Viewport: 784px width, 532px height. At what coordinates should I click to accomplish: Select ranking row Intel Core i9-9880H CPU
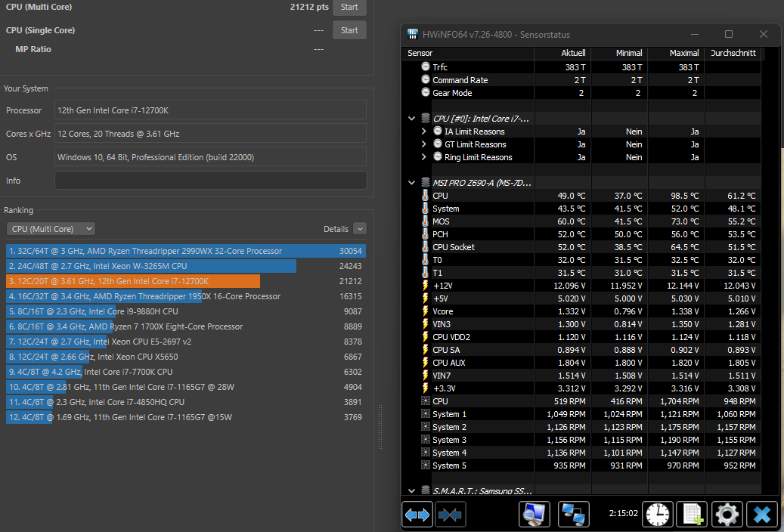point(186,311)
